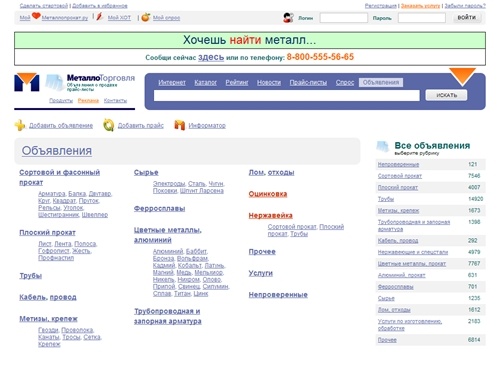Open the Ферросплавы category heading
This screenshot has height=375, width=500.
[159, 208]
